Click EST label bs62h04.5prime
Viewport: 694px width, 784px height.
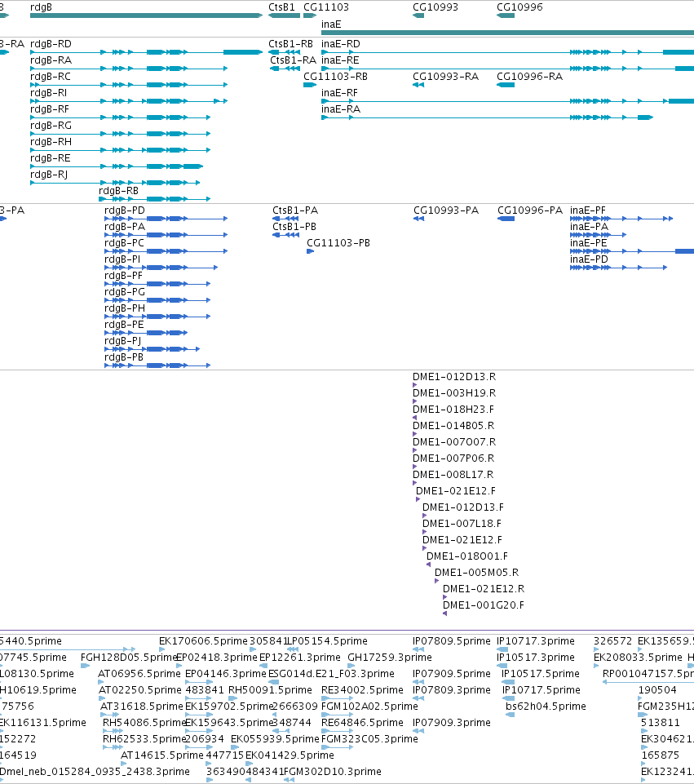pos(546,706)
